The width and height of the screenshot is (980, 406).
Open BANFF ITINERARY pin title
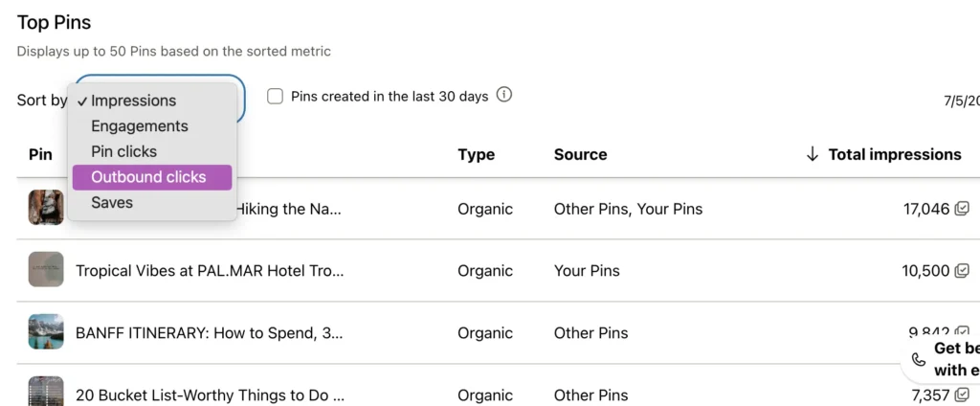210,333
